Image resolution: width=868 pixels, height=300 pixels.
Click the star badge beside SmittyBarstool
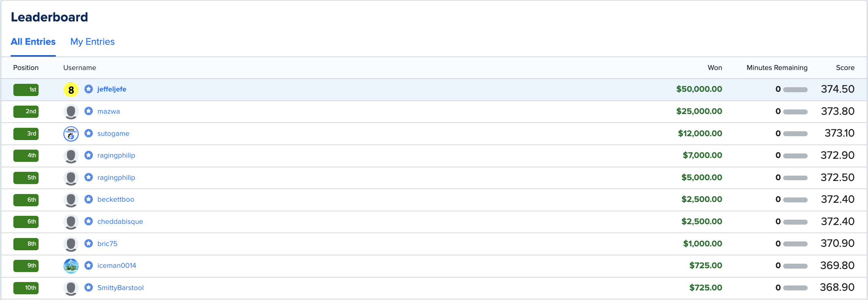[89, 288]
